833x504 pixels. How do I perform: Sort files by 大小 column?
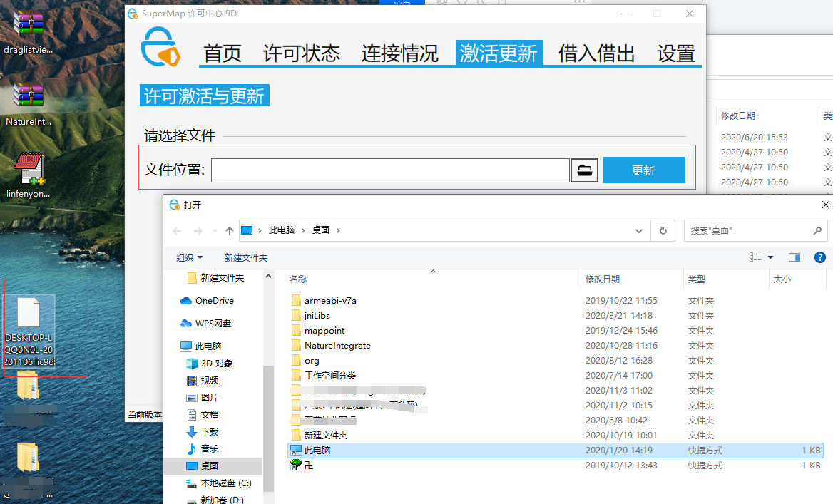click(x=782, y=279)
